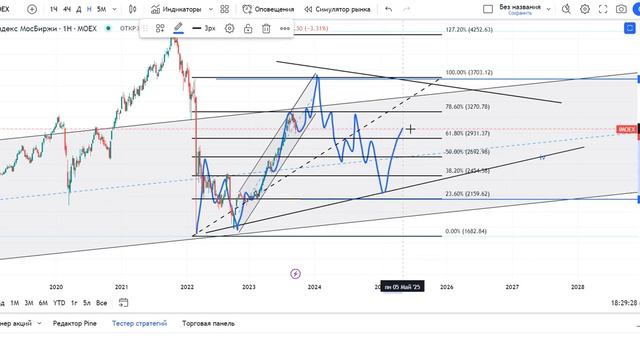640x360 pixels.
Task: Select the 1Ч timeframe
Action: coord(53,9)
